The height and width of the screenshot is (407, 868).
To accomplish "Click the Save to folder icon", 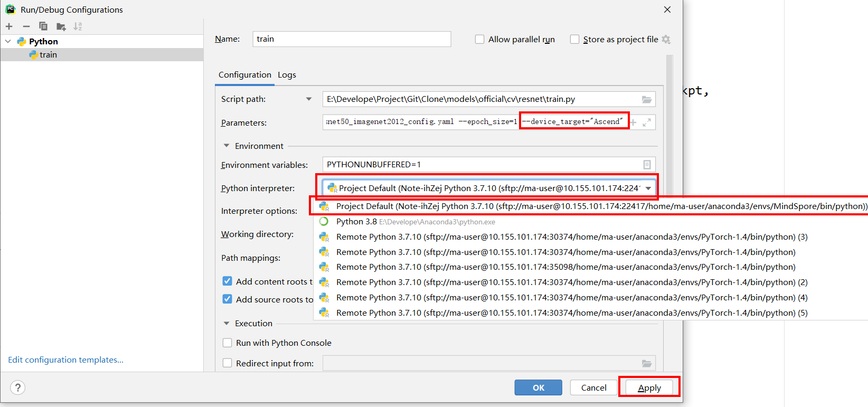I will (61, 26).
